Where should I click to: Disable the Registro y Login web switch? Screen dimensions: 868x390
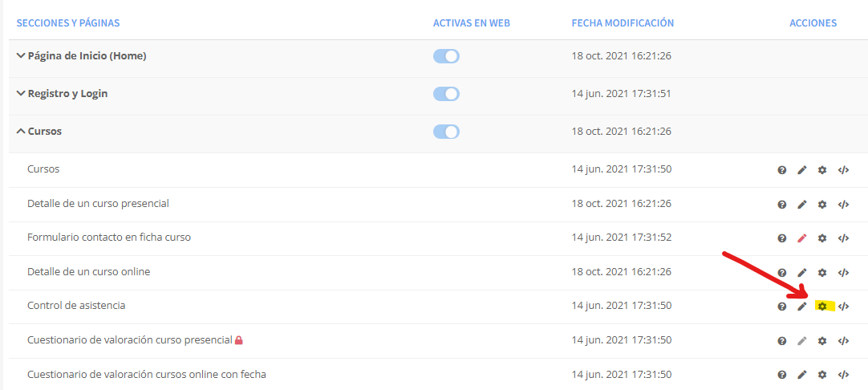(446, 94)
